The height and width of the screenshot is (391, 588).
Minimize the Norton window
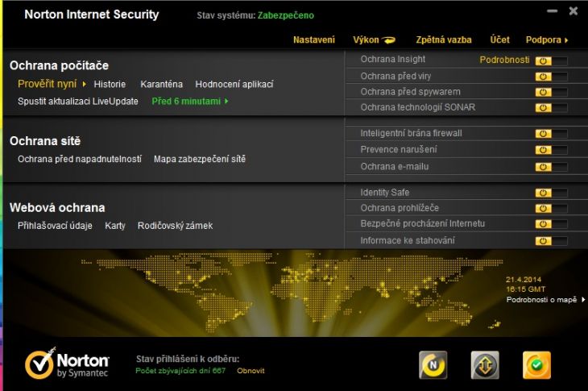tap(552, 11)
